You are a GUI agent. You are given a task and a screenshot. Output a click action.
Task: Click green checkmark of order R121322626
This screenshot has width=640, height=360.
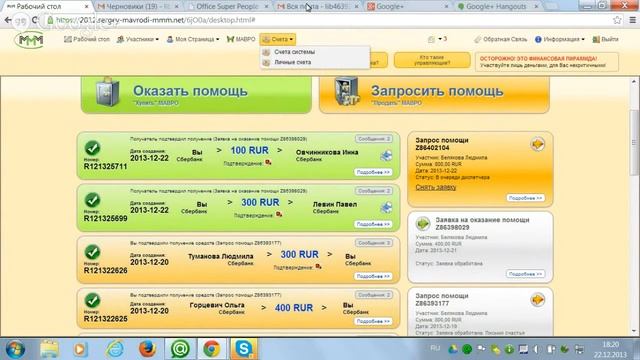point(93,252)
